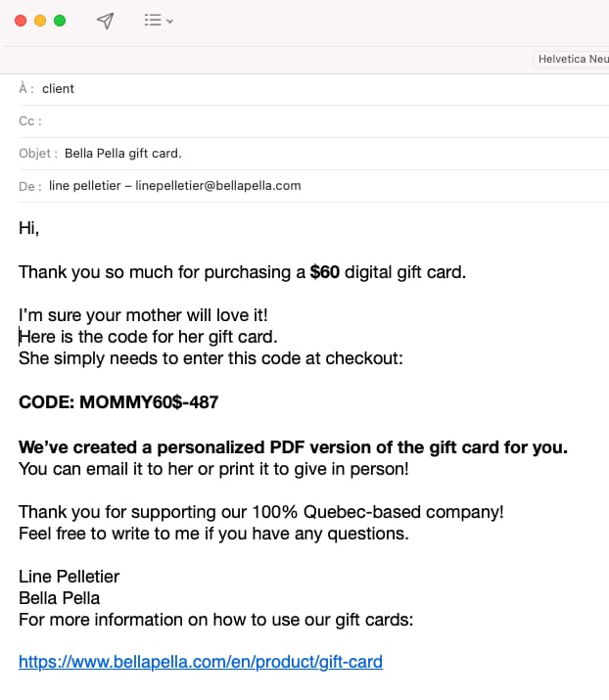Screen dimensions: 609x700
Task: Place cursor on the Hi, greeting line
Action: coord(28,229)
